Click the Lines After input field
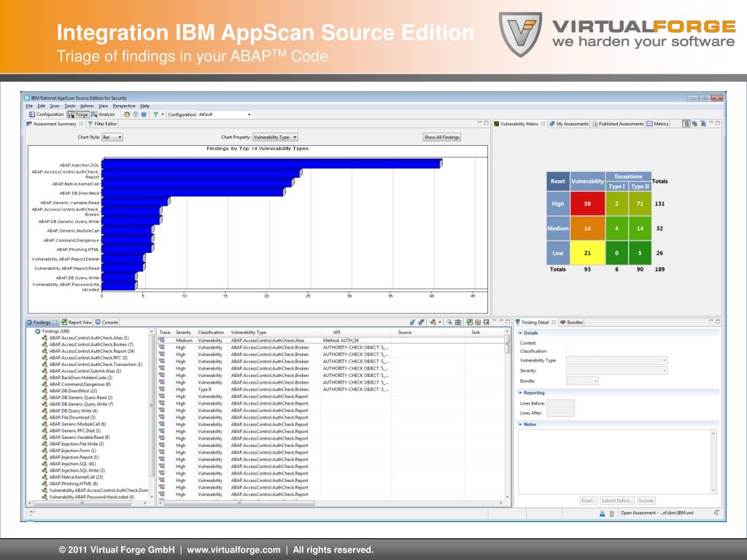The image size is (747, 560). [560, 413]
